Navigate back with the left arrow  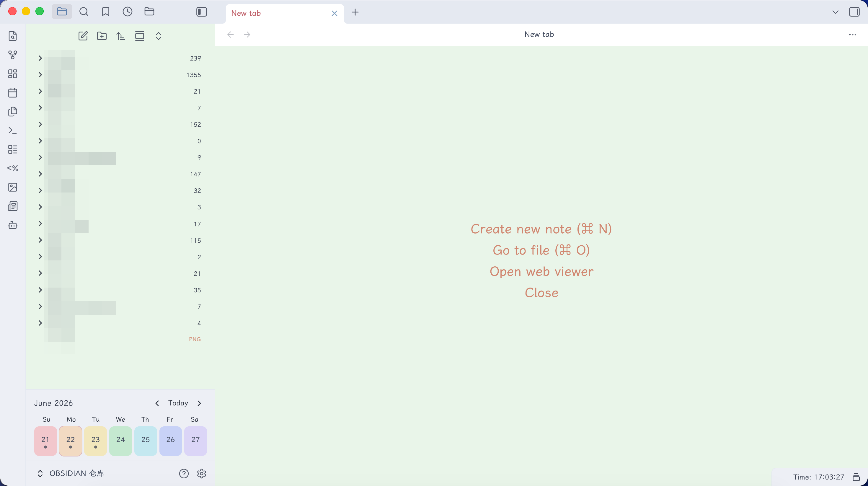point(231,34)
